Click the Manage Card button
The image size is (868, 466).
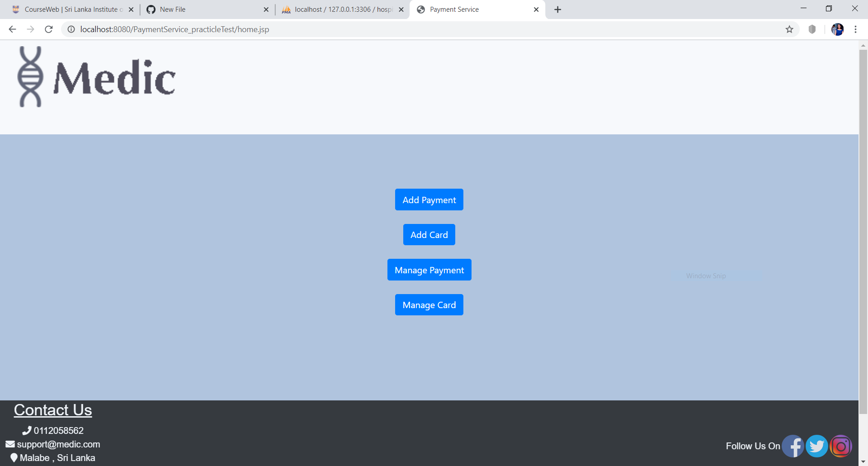point(429,304)
